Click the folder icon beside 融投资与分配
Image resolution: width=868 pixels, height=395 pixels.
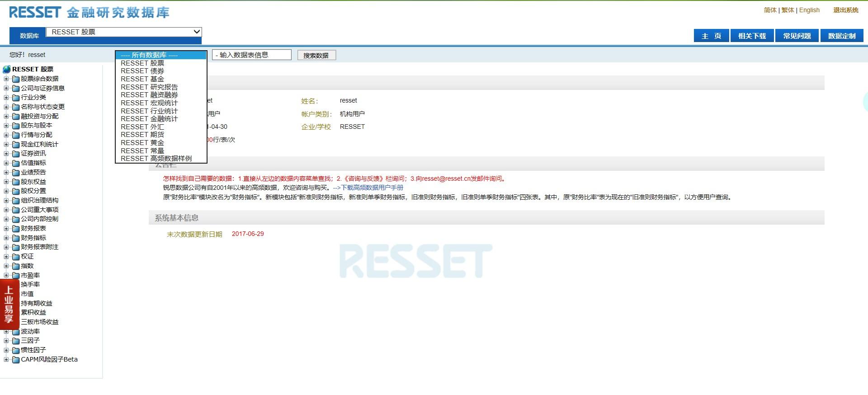coord(16,117)
